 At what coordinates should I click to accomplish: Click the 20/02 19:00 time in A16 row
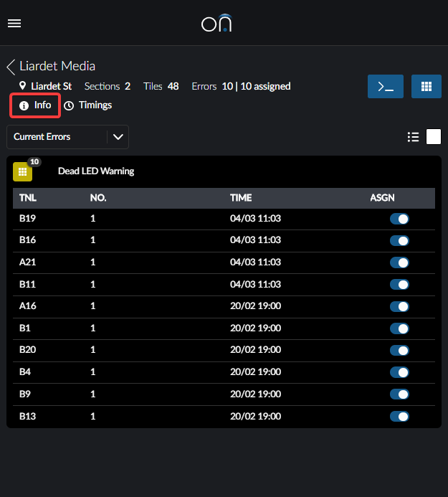(255, 306)
